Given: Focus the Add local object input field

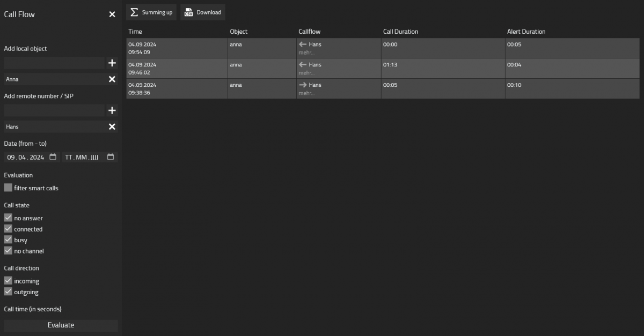Looking at the screenshot, I should [x=54, y=63].
